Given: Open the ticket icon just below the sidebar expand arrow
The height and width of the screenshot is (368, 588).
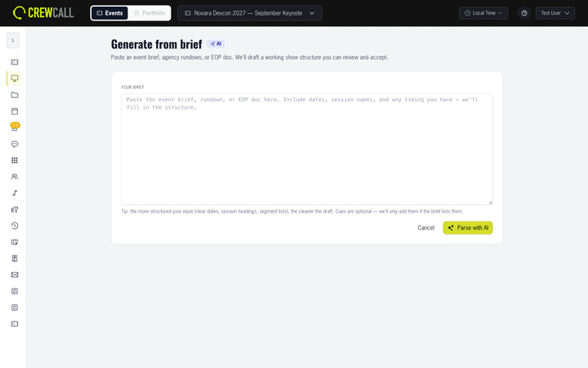Looking at the screenshot, I should coord(15,62).
